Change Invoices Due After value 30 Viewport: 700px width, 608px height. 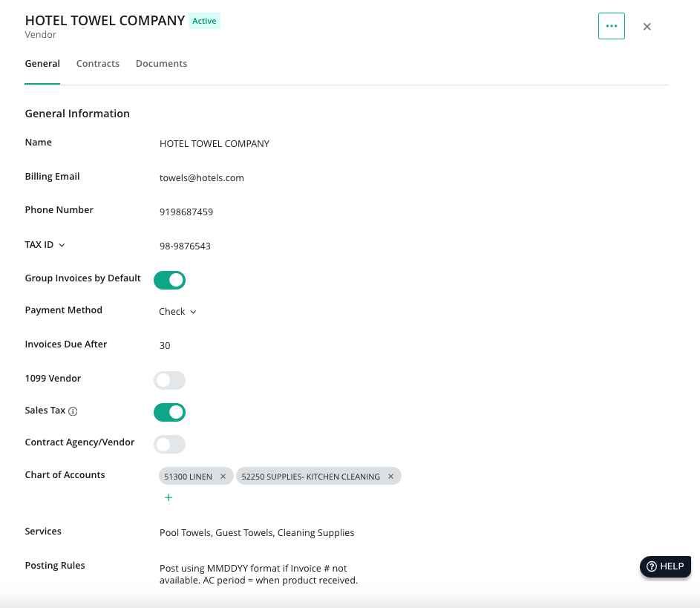[x=165, y=345]
